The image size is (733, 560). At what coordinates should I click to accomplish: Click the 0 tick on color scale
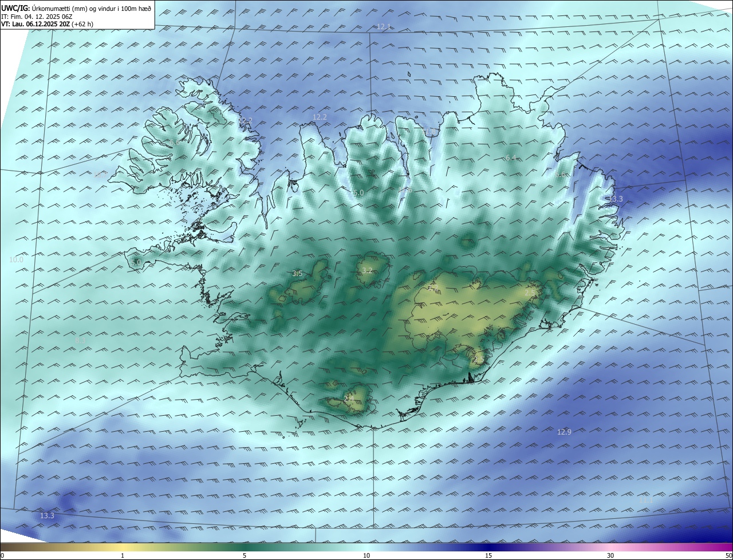pyautogui.click(x=2, y=555)
